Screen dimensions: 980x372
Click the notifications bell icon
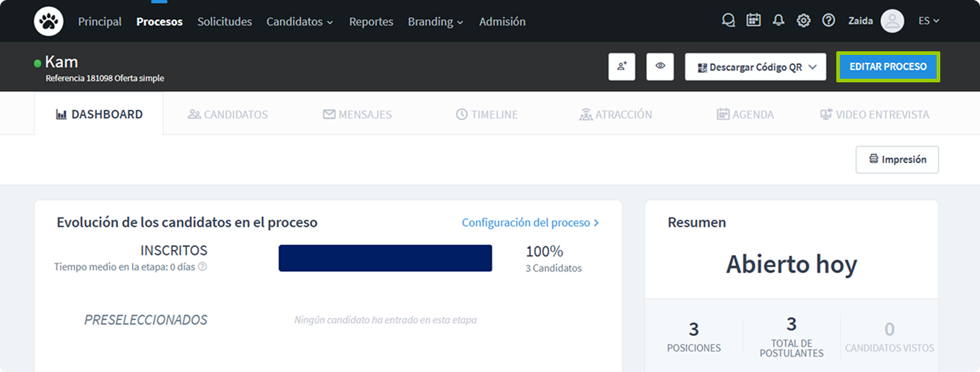tap(778, 21)
